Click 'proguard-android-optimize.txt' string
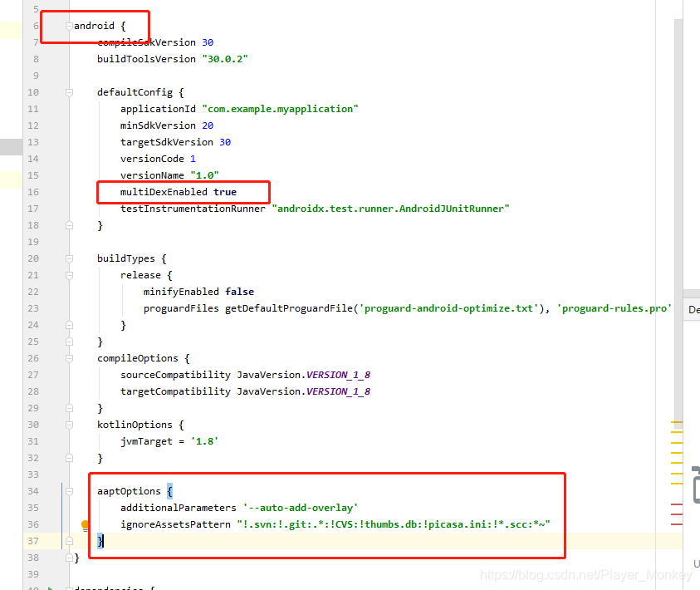 tap(448, 308)
